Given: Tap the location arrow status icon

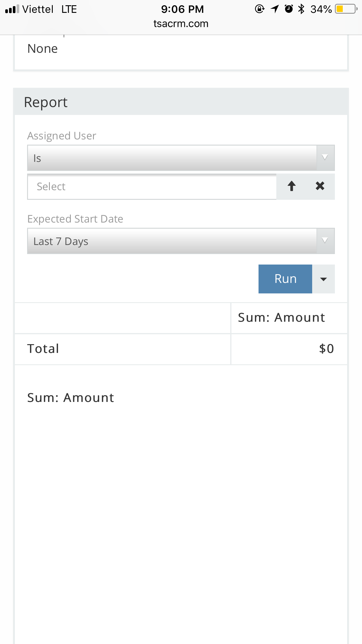Looking at the screenshot, I should [275, 9].
